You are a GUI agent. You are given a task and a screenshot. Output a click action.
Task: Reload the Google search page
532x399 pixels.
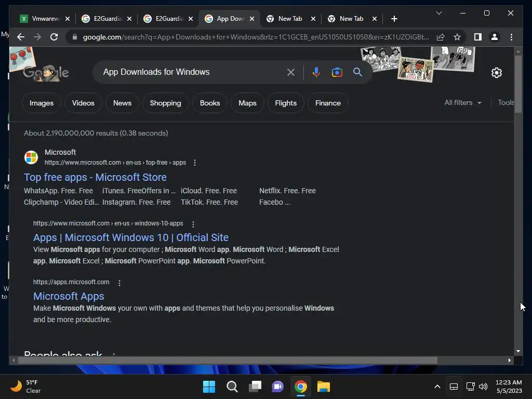click(x=54, y=37)
